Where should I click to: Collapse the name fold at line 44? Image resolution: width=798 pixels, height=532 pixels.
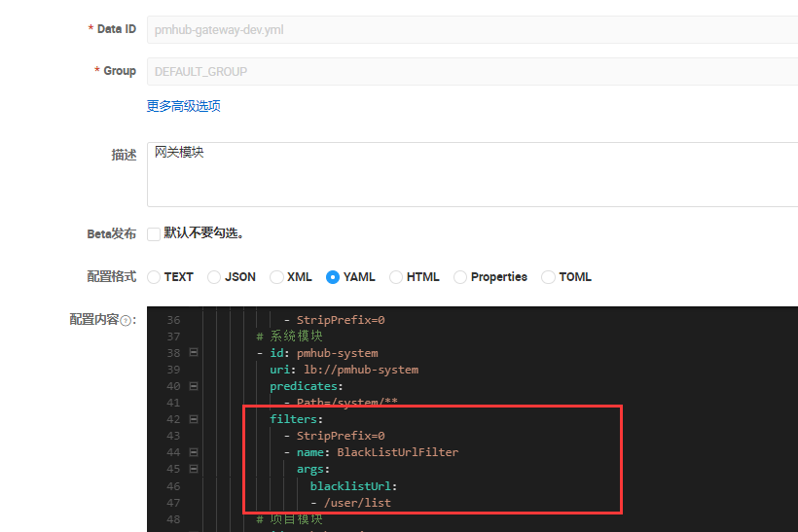tap(194, 452)
